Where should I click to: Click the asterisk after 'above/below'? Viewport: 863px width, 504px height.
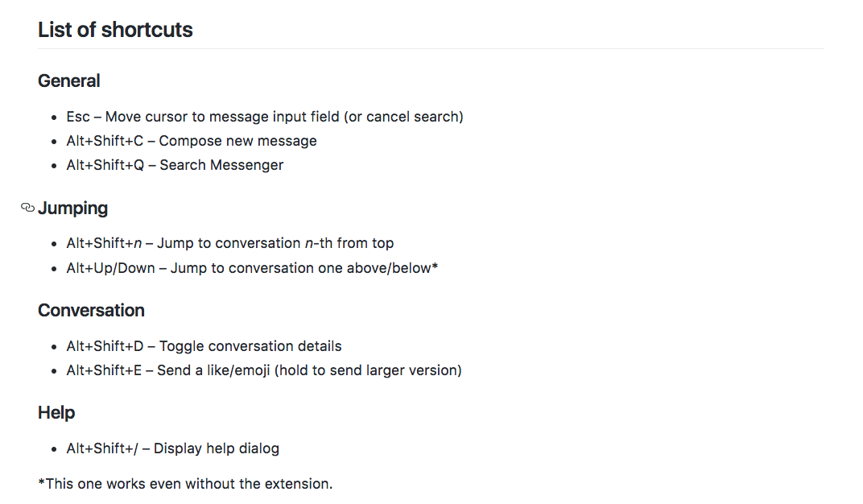pos(435,266)
